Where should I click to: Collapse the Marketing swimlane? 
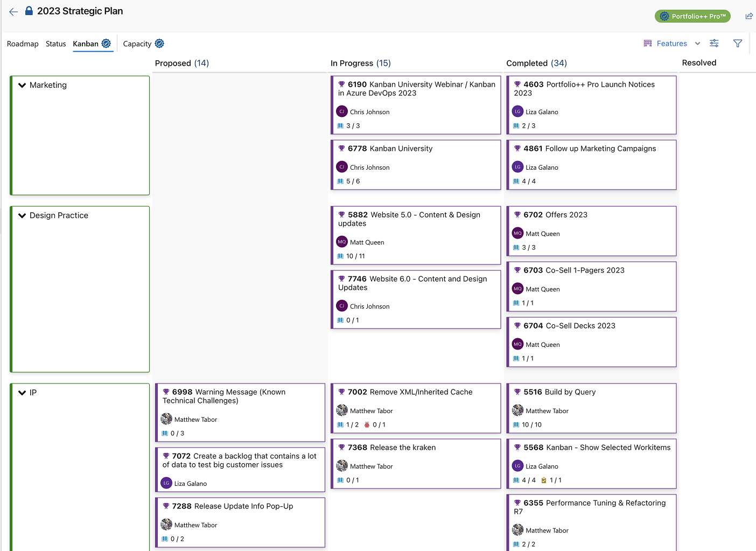coord(22,85)
